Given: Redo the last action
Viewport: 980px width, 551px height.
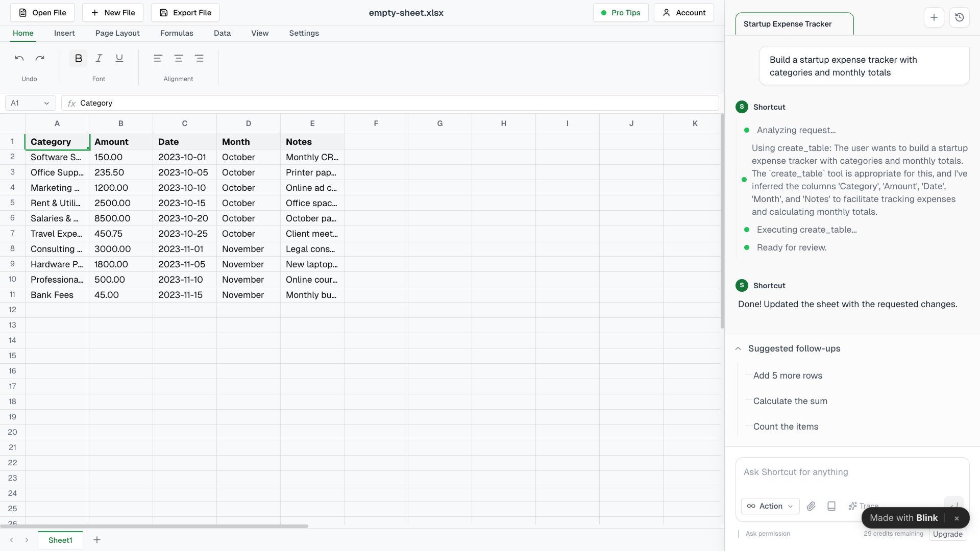Looking at the screenshot, I should coord(40,58).
